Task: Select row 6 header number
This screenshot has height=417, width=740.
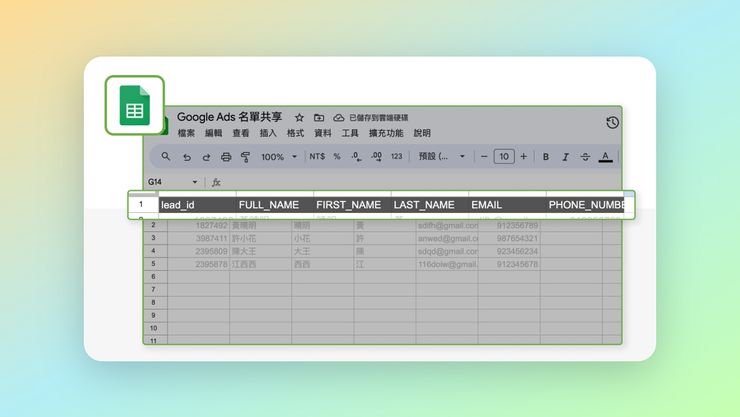Action: click(x=153, y=277)
